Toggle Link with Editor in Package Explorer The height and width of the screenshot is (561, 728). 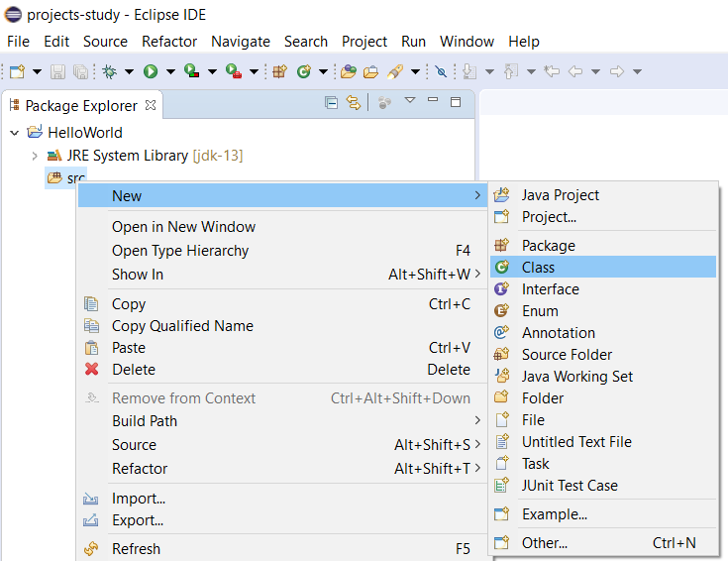[x=354, y=102]
